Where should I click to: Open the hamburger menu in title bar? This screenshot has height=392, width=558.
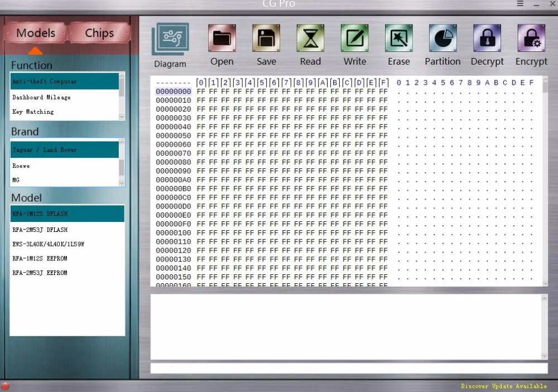click(520, 3)
